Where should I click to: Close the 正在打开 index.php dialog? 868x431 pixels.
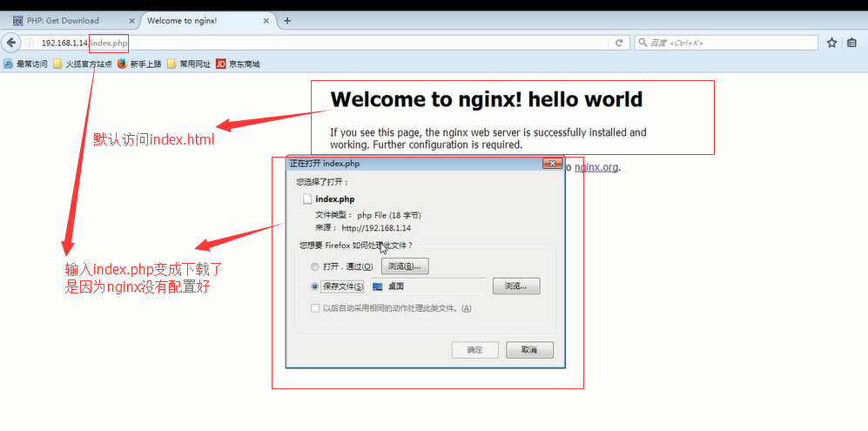click(552, 164)
